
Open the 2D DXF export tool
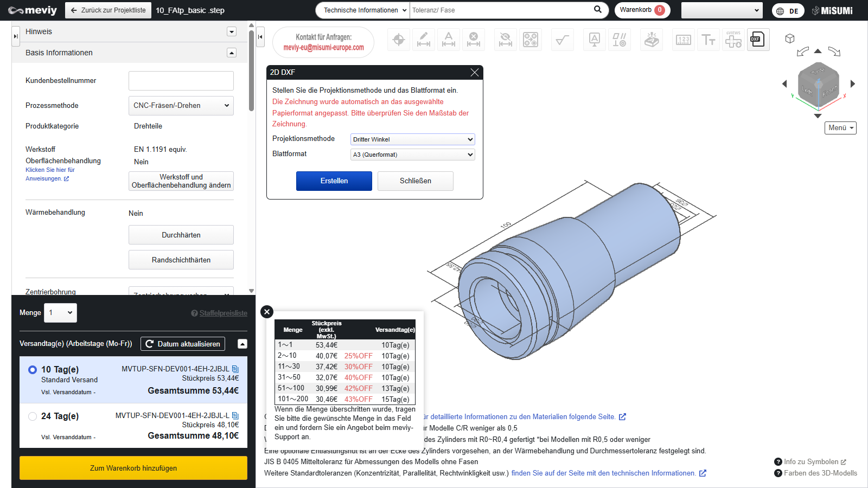[x=758, y=40]
